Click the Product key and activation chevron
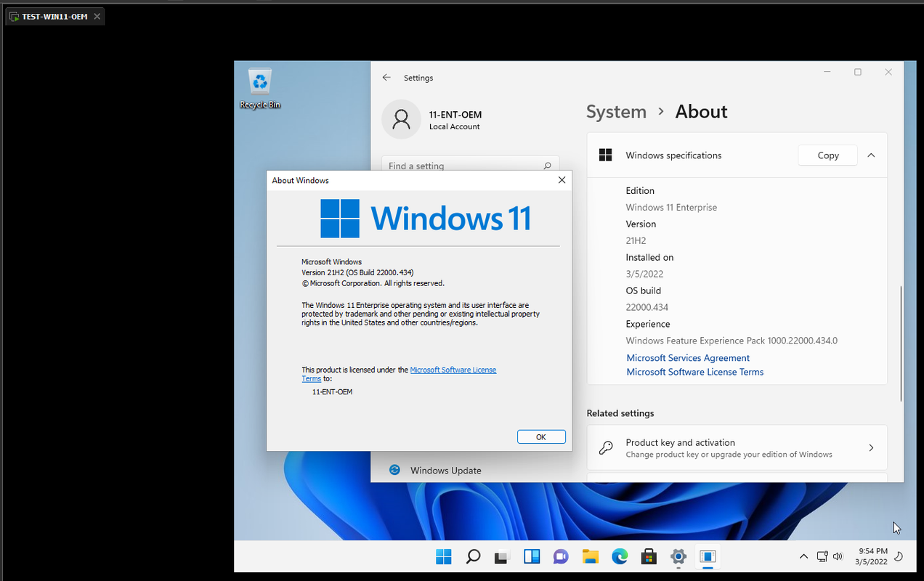924x581 pixels. pos(871,448)
